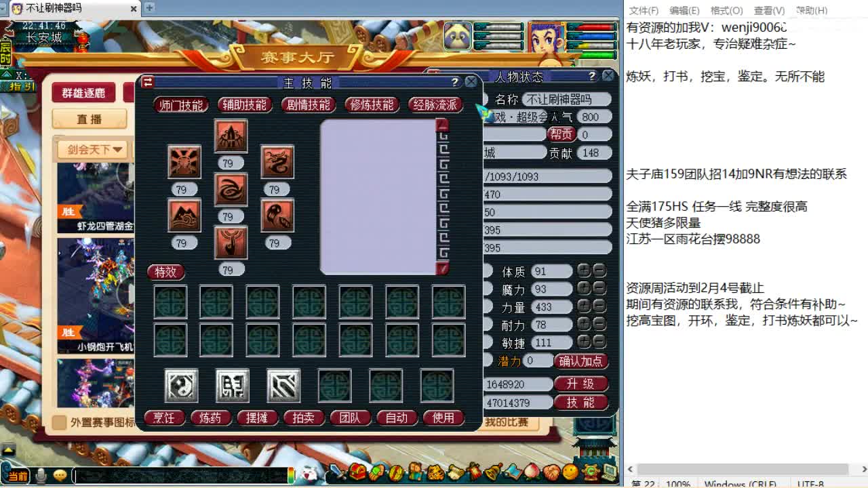Click the 拍卖 auction button
The width and height of the screenshot is (868, 488).
[x=303, y=418]
